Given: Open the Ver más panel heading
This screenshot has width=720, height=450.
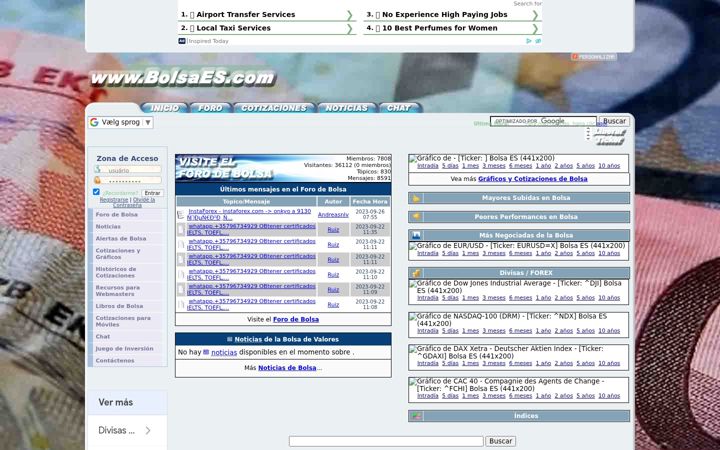Looking at the screenshot, I should coord(116,402).
